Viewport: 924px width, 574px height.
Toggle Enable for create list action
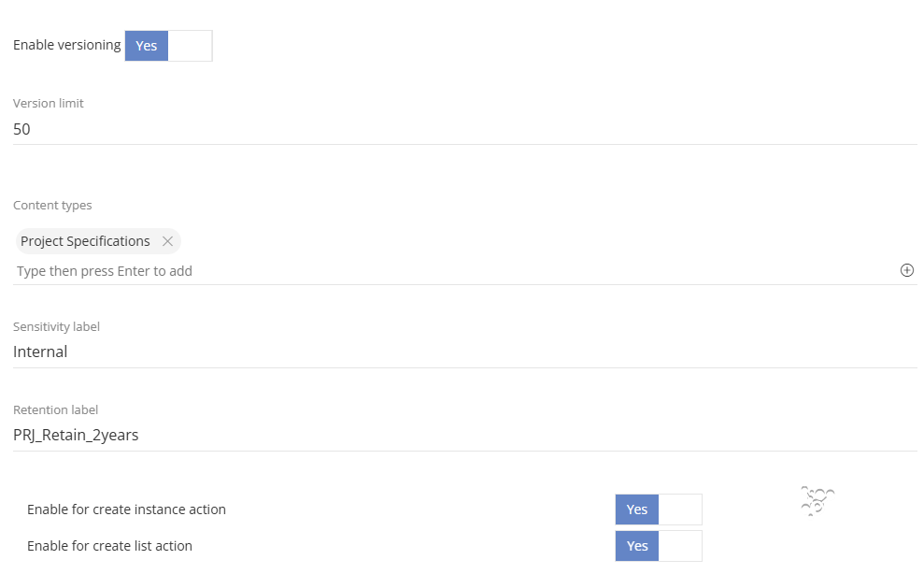pos(659,546)
